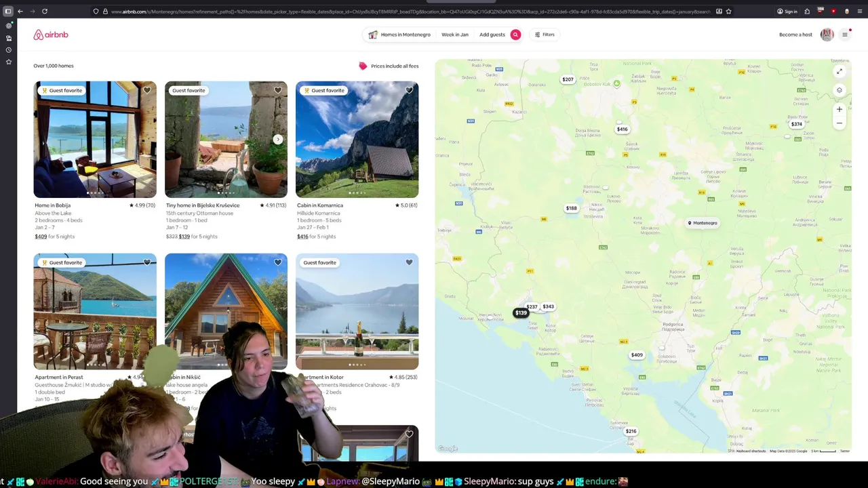Expand the map to fullscreen

[839, 72]
